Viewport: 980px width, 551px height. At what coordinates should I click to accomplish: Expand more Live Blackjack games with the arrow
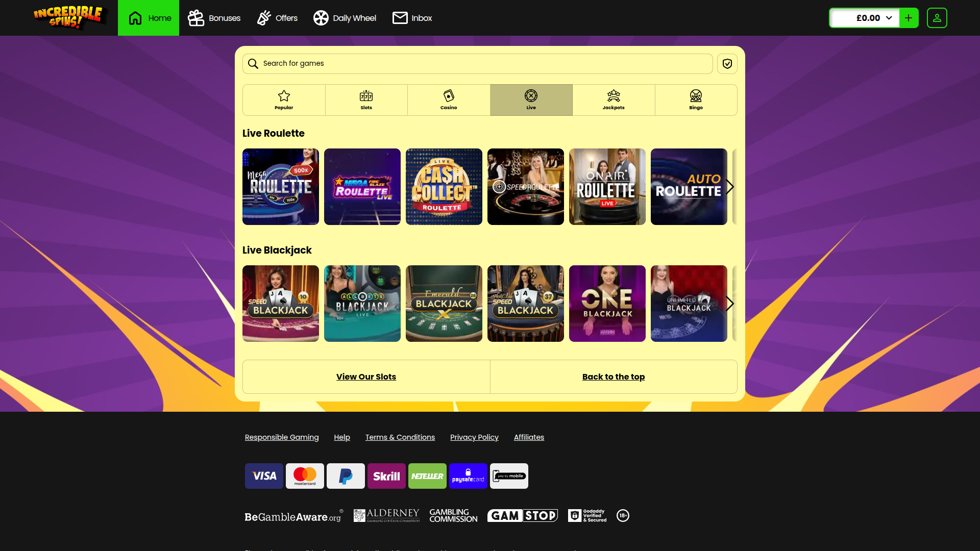730,303
